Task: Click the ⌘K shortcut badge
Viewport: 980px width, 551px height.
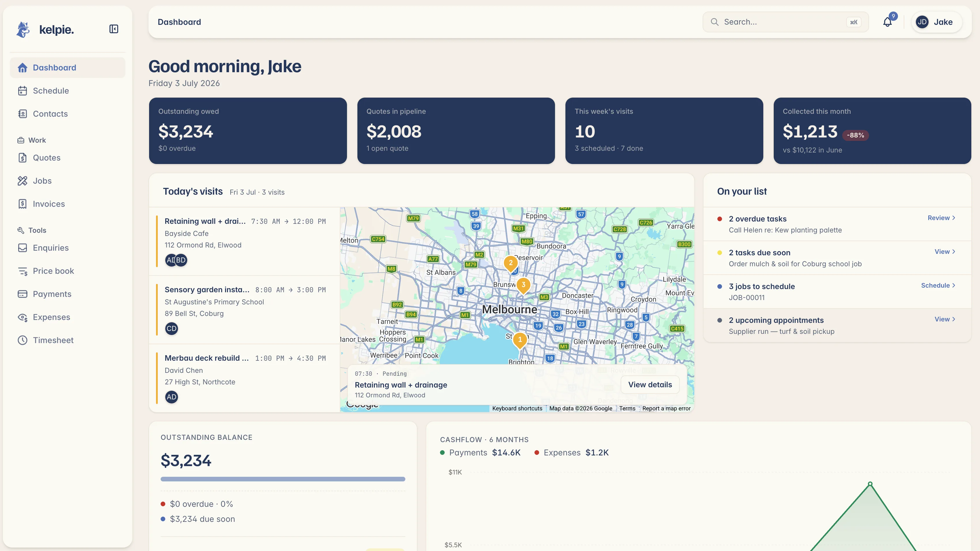Action: pos(854,22)
